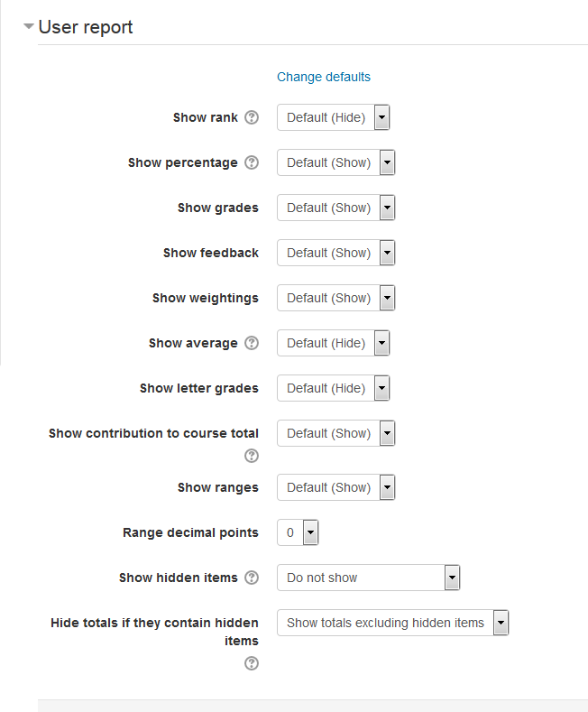The width and height of the screenshot is (588, 712).
Task: Follow the Change defaults link
Action: click(x=324, y=77)
